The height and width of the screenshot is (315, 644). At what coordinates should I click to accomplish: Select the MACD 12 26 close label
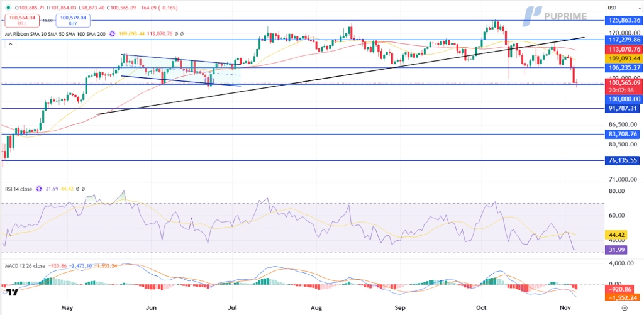coord(25,266)
